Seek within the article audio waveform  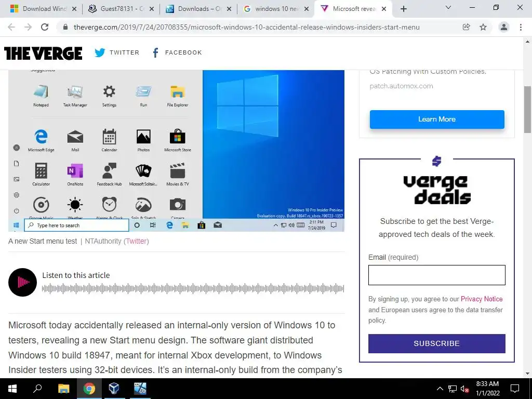[x=193, y=289]
